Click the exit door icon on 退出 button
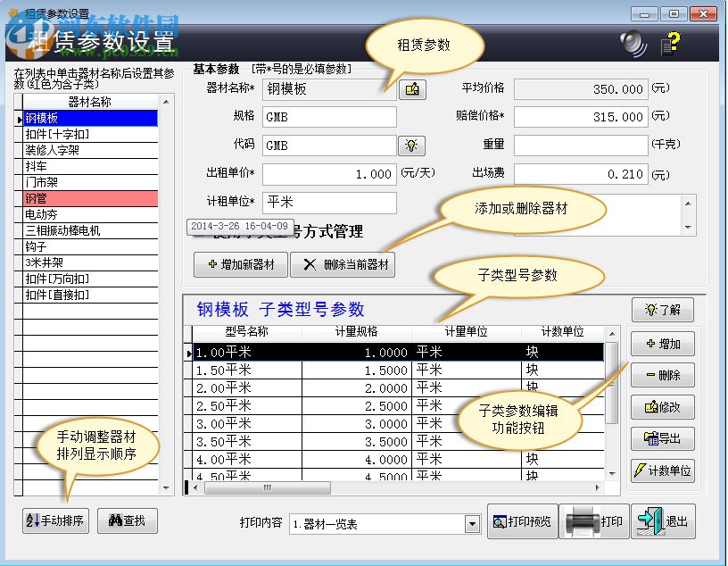 click(649, 520)
